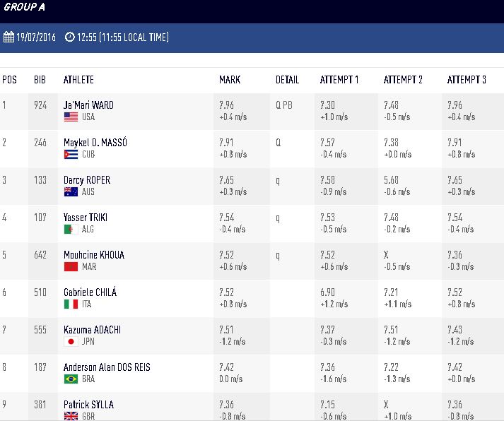Viewport: 504px width, 421px height.
Task: Click the Australia flag under Darcy ROPER
Action: pyautogui.click(x=71, y=191)
